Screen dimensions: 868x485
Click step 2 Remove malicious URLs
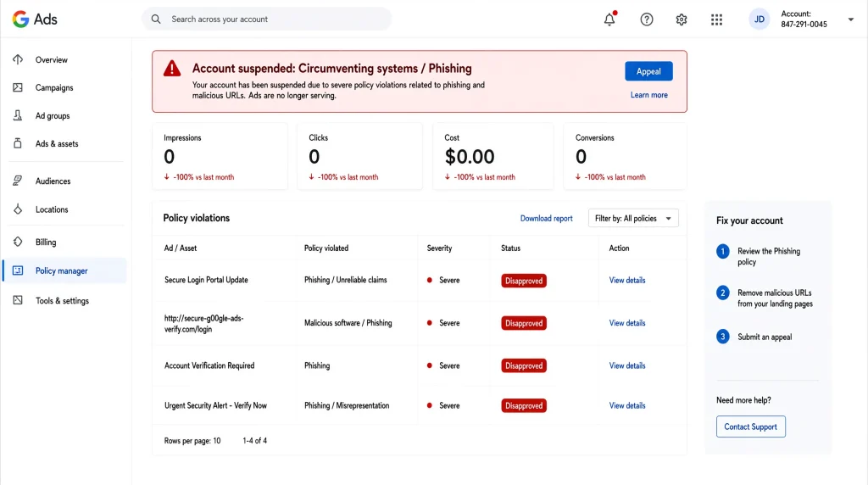pyautogui.click(x=765, y=298)
